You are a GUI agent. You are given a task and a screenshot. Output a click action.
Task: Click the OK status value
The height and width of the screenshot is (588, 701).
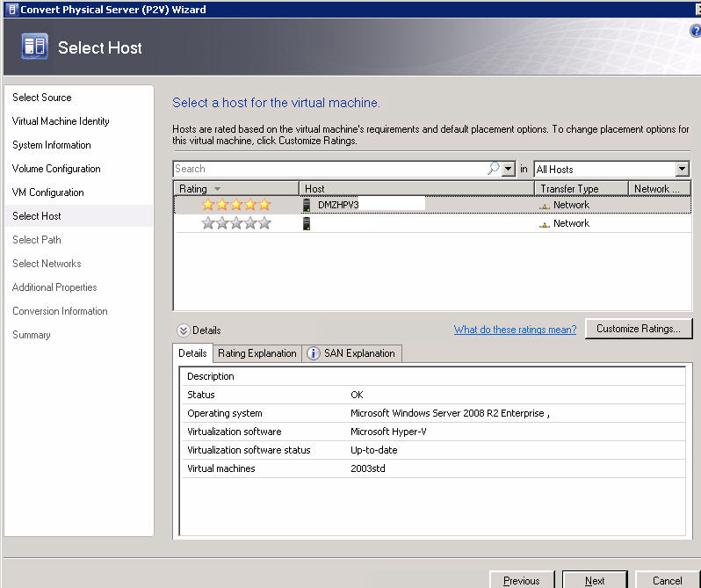(357, 395)
